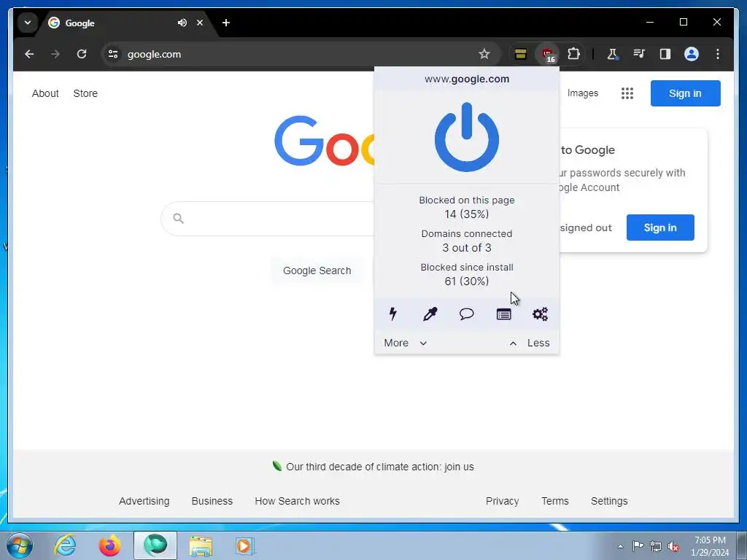Click the muted volume tray icon
The height and width of the screenshot is (560, 747).
(x=673, y=546)
